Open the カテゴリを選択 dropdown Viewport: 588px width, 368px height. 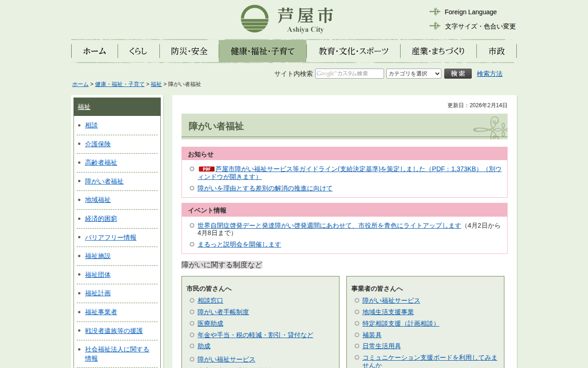click(413, 74)
